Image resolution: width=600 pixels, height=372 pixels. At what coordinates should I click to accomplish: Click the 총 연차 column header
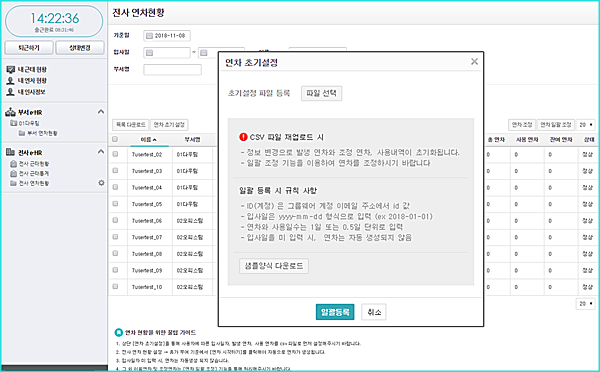496,140
